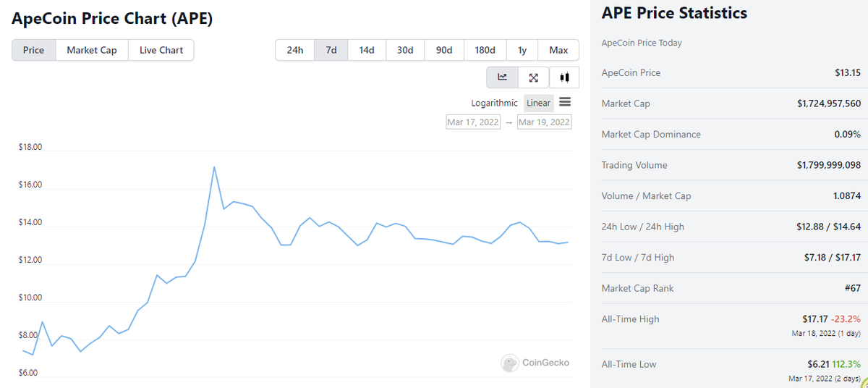
Task: Choose the 90d time range
Action: 444,50
